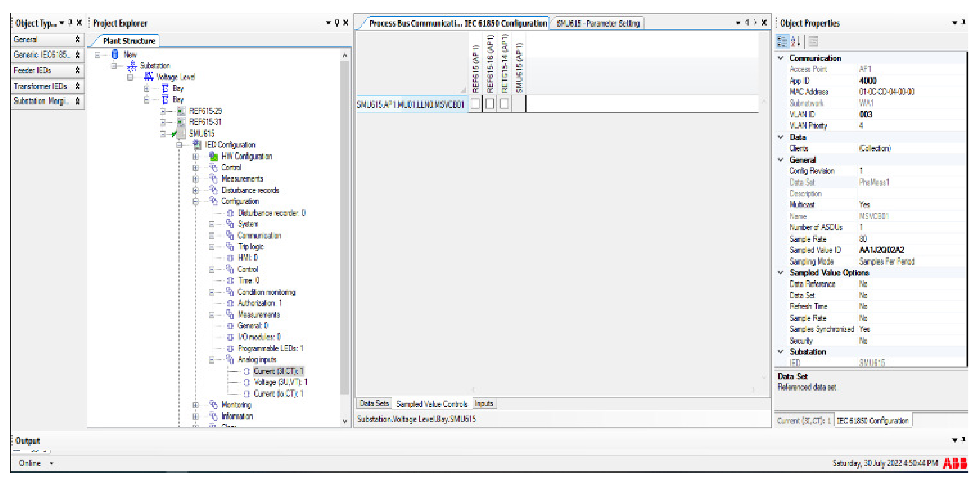Tick the RET615-14 (AP1) checkbox
Image resolution: width=980 pixels, height=484 pixels.
(504, 104)
